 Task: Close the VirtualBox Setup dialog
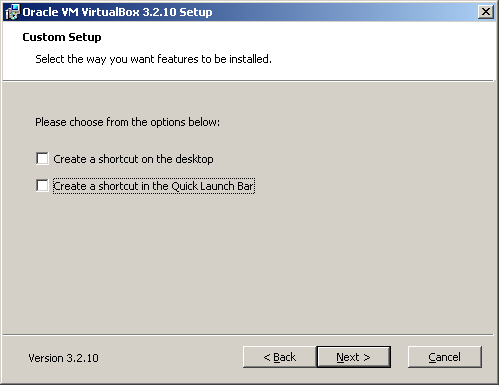coord(486,12)
